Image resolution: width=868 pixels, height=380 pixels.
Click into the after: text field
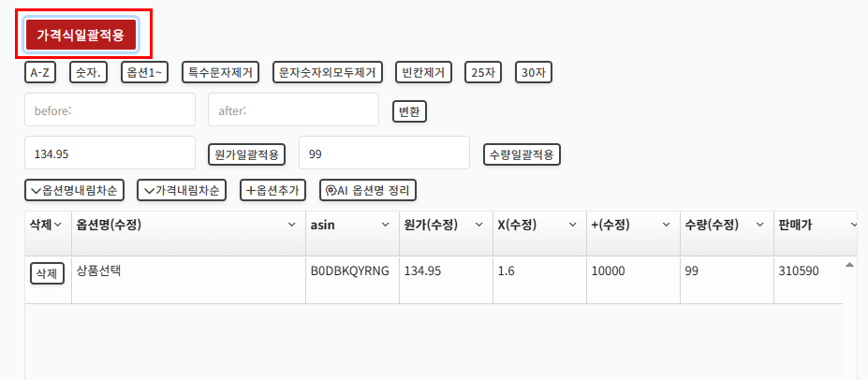[x=293, y=110]
